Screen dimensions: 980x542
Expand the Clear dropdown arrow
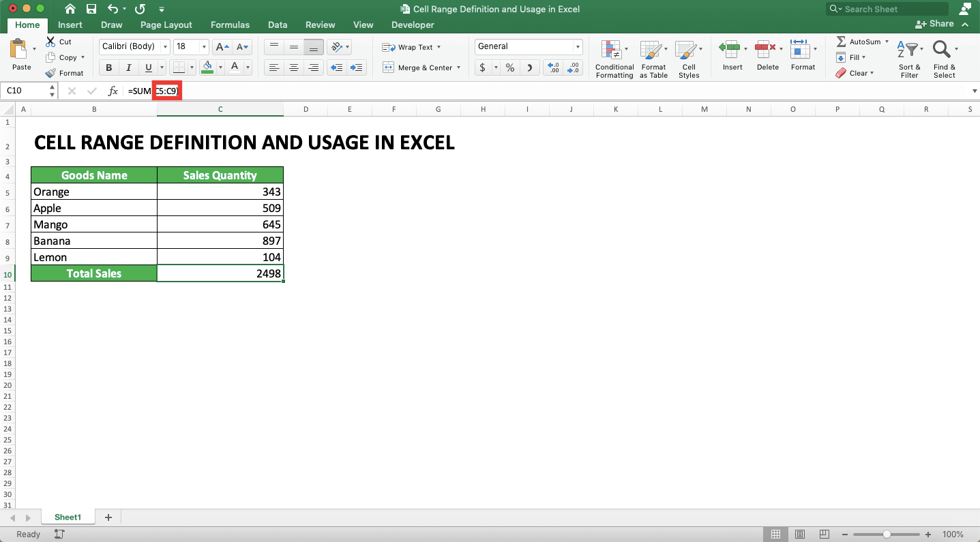pyautogui.click(x=872, y=73)
